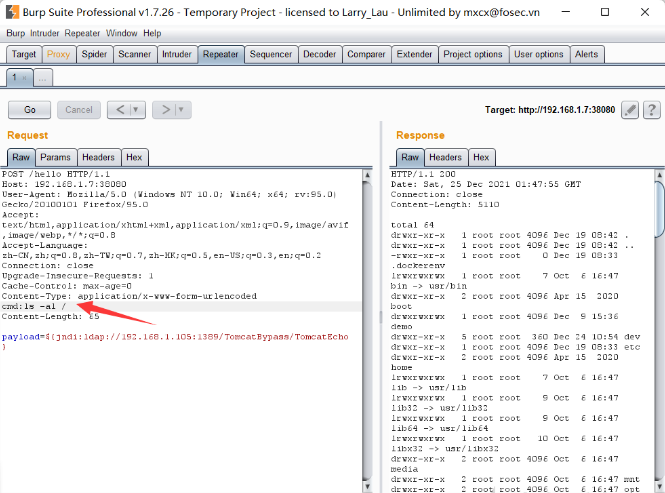Open the Repeater help question-mark icon
Image resolution: width=665 pixels, height=493 pixels.
pos(651,110)
